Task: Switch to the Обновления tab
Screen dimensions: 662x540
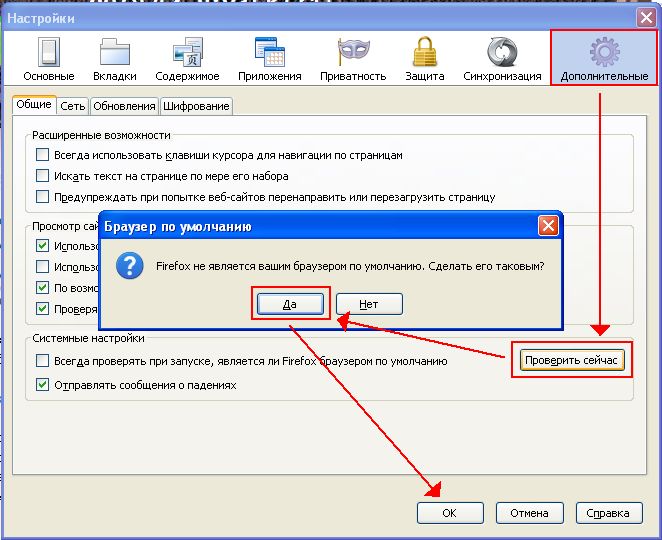Action: (124, 106)
